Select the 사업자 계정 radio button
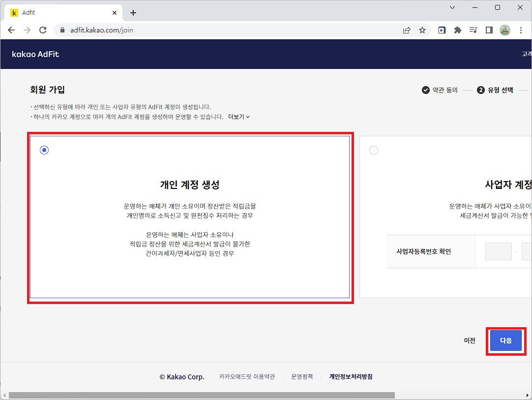The image size is (532, 400). [374, 150]
